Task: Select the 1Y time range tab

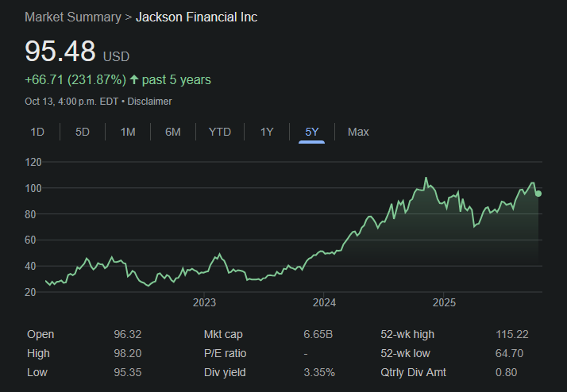Action: click(x=267, y=132)
